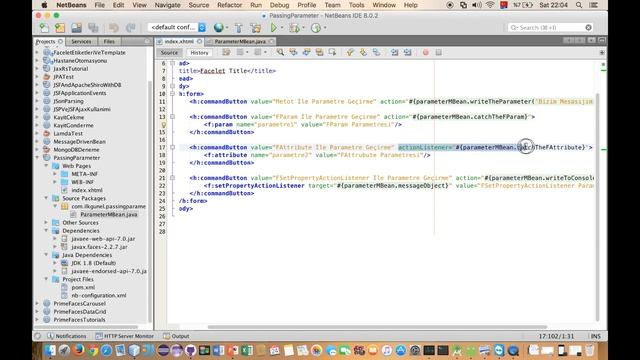
Task: Click the Clean and Build icon
Action: (x=256, y=28)
